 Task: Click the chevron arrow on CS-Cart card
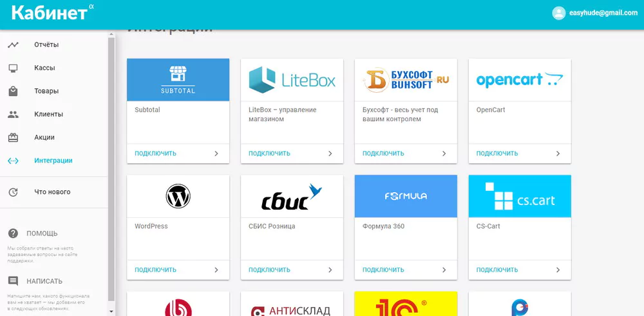pos(558,270)
